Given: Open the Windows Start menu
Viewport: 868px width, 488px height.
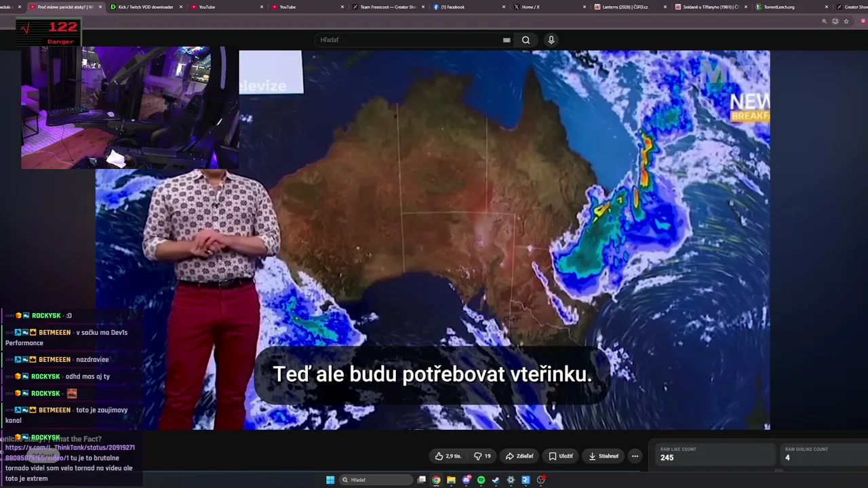Looking at the screenshot, I should click(330, 480).
